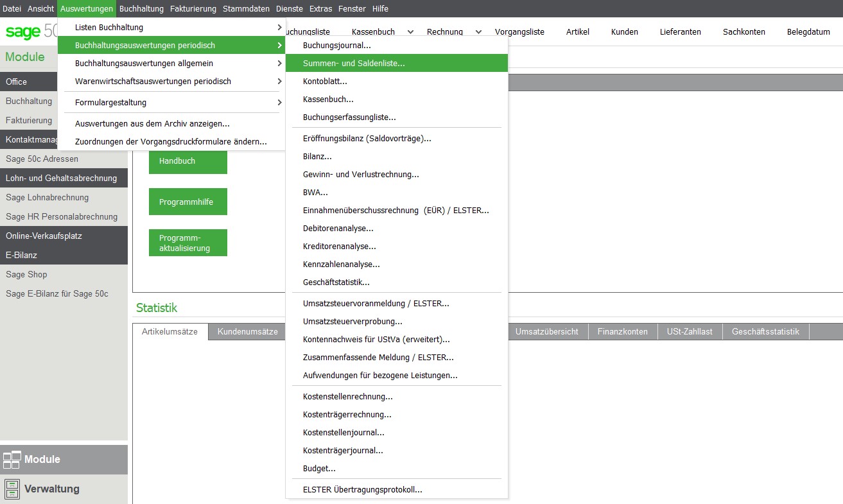Open Zuordnungen der Vorgangsdruckformulare ändern
Viewport: 843px width, 504px height.
171,141
